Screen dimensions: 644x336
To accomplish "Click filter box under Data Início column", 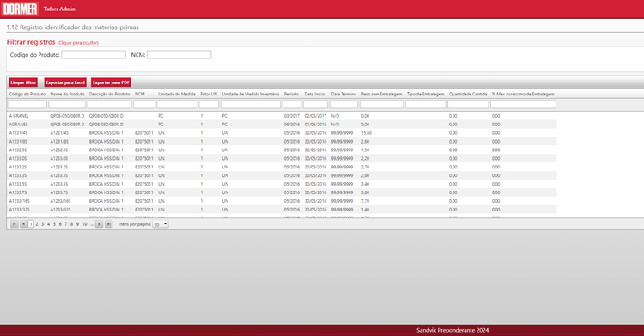I will 315,105.
